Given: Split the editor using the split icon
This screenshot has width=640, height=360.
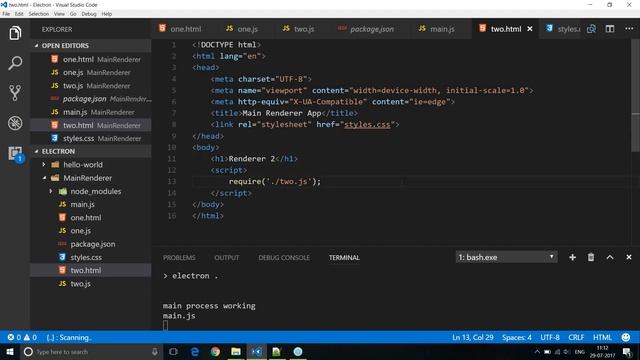Looking at the screenshot, I should pyautogui.click(x=610, y=29).
